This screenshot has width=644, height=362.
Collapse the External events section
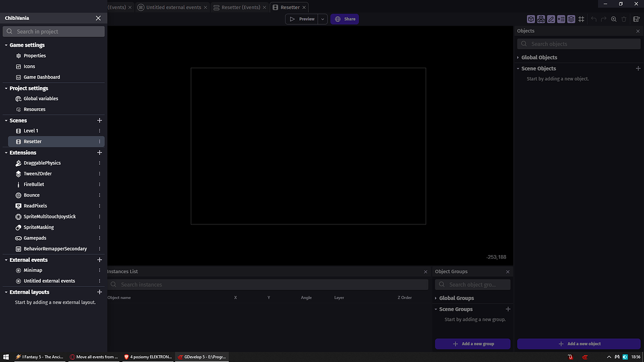(x=6, y=260)
